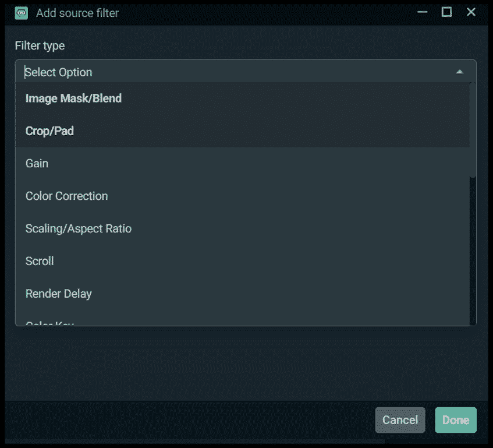The width and height of the screenshot is (493, 448).
Task: Maximize the Add source filter window
Action: pyautogui.click(x=446, y=12)
